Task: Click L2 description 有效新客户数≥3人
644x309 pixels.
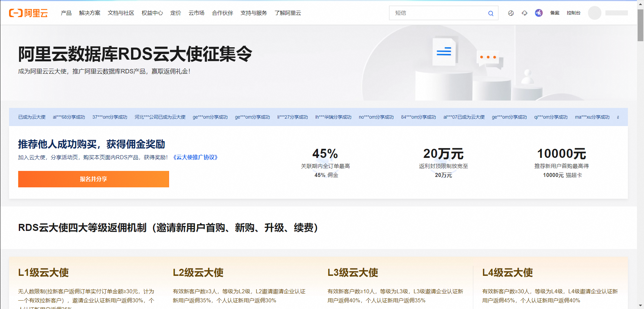Action: pyautogui.click(x=239, y=296)
